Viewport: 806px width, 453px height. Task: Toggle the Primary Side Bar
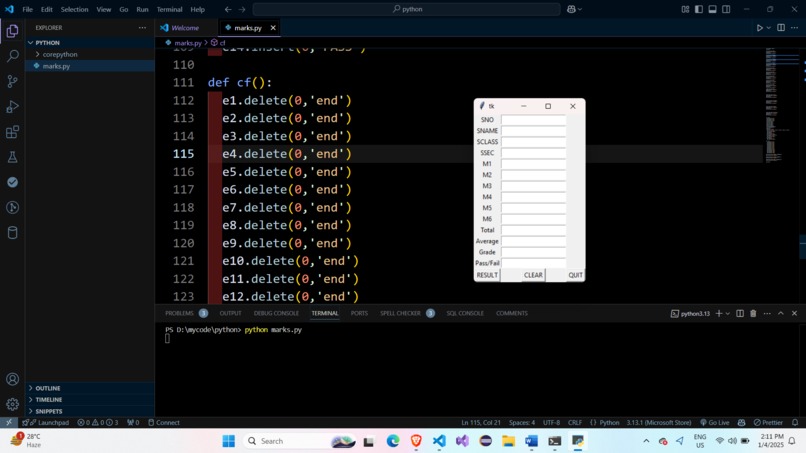pos(699,9)
